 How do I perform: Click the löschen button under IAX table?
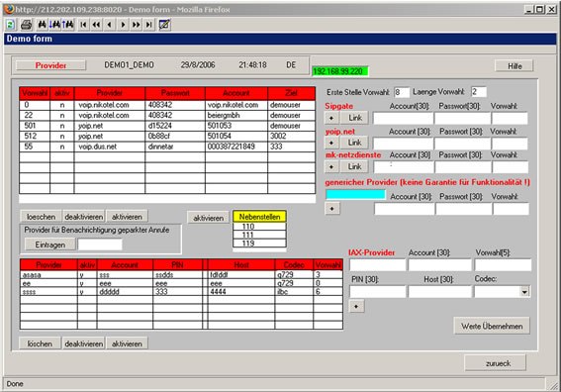coord(40,343)
